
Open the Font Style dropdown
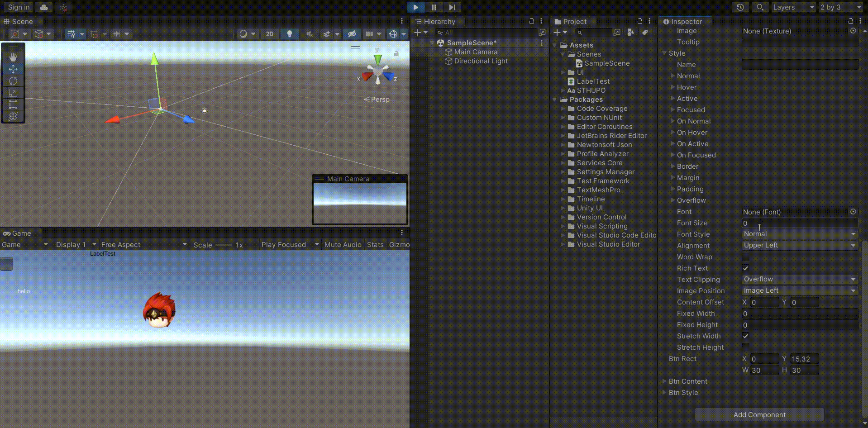(800, 234)
